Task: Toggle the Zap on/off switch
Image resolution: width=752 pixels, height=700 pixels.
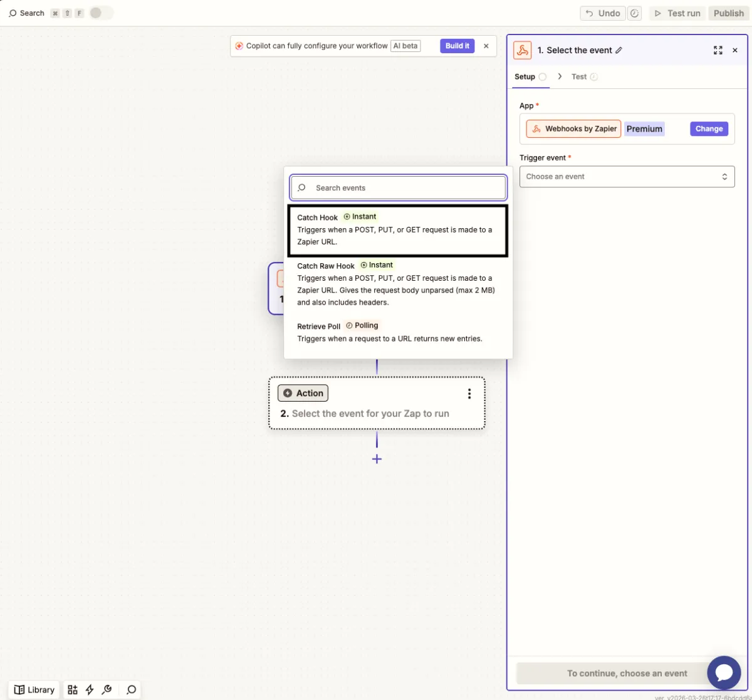Action: (x=101, y=13)
